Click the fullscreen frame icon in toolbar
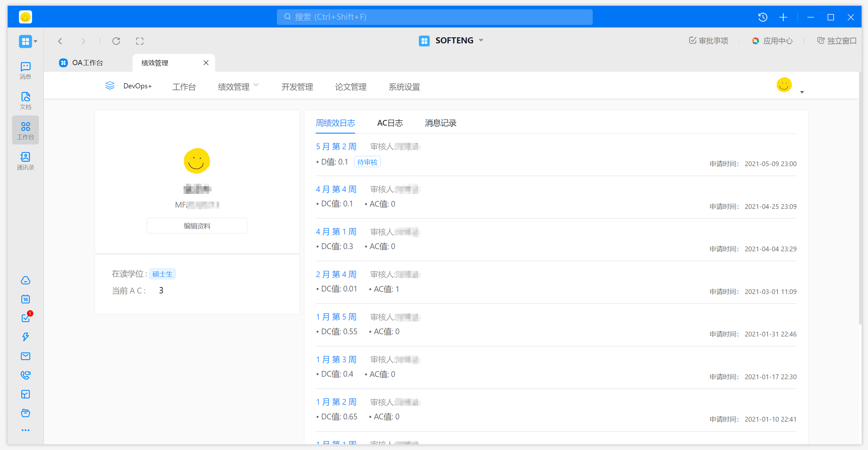This screenshot has width=868, height=450. pyautogui.click(x=140, y=41)
